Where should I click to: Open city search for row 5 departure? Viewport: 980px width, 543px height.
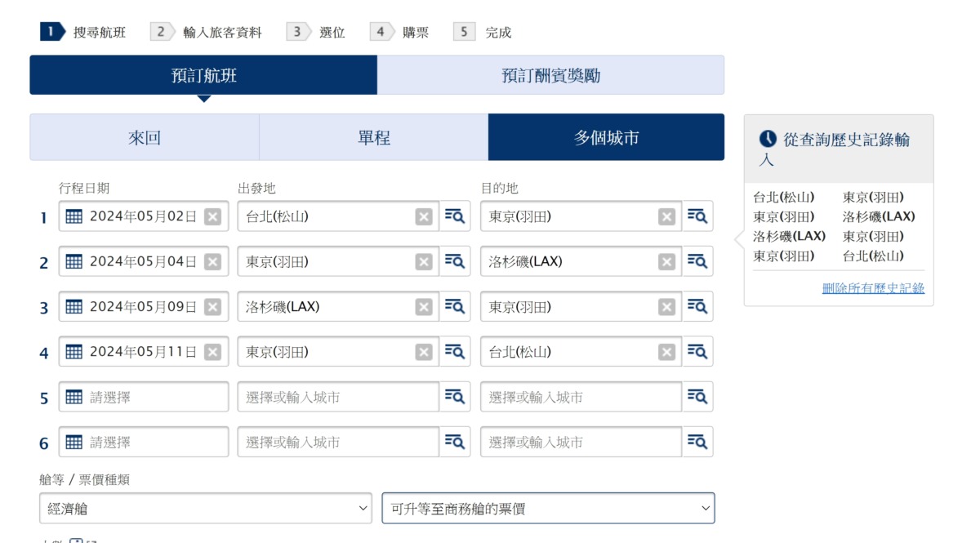pos(455,397)
